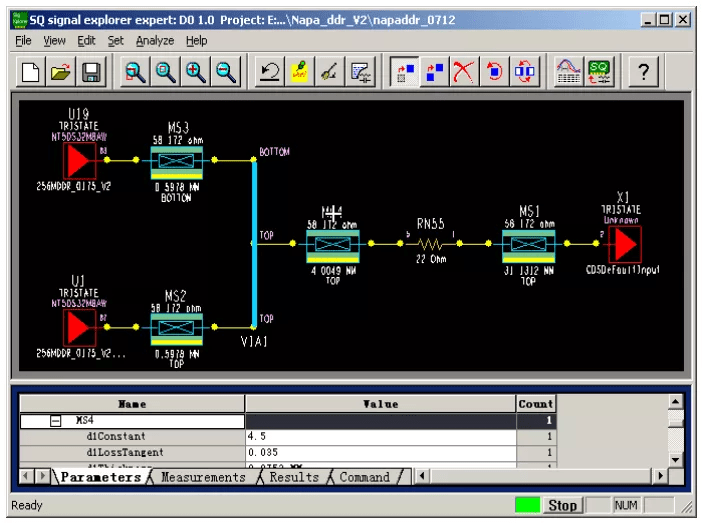Viewport: 702px width, 523px height.
Task: Click the zoom out magnifier icon
Action: tap(226, 72)
